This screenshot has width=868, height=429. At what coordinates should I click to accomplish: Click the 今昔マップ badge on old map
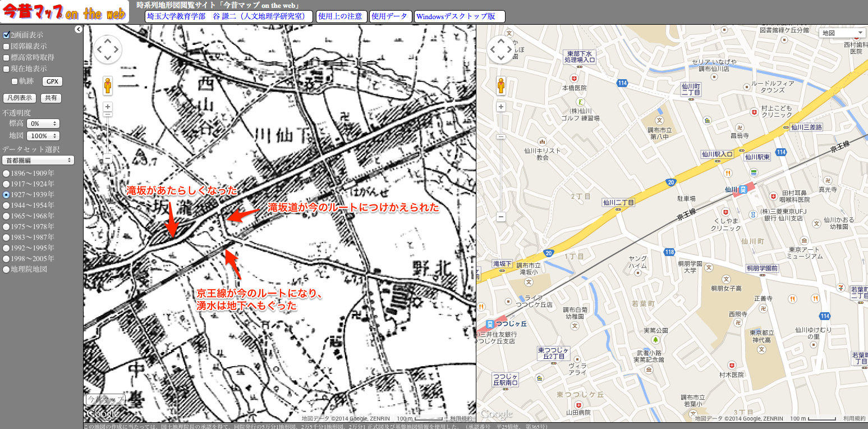tap(105, 399)
